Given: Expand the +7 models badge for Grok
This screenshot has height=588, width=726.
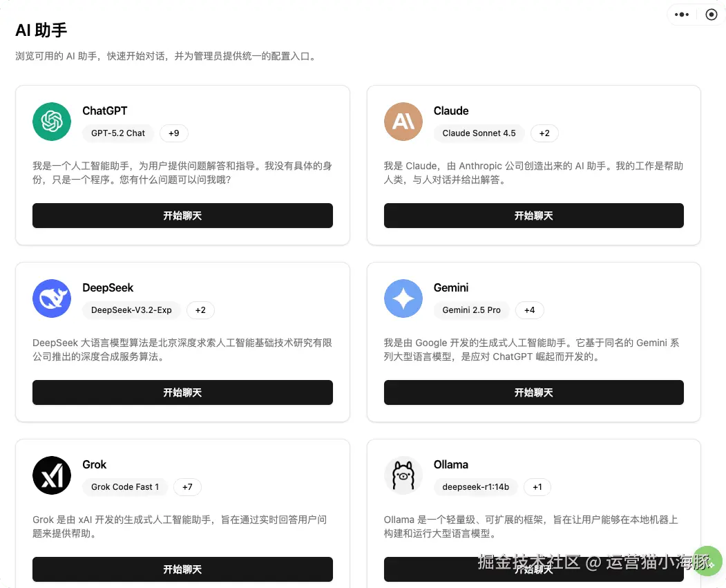Looking at the screenshot, I should pos(187,487).
